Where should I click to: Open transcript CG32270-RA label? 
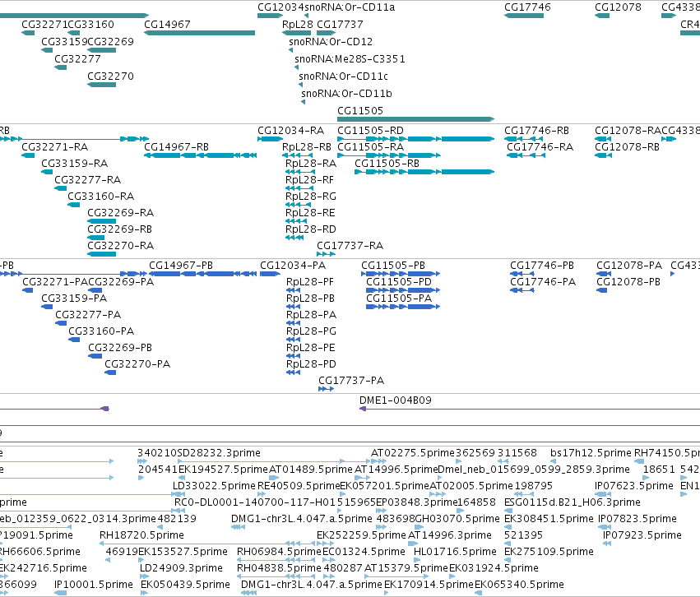(x=120, y=245)
